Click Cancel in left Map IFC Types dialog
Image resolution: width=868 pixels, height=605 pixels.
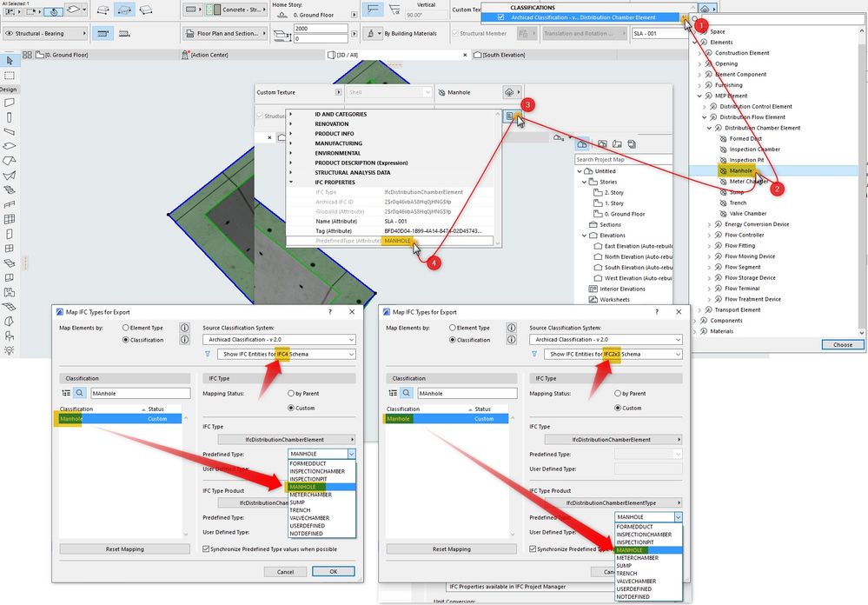286,572
